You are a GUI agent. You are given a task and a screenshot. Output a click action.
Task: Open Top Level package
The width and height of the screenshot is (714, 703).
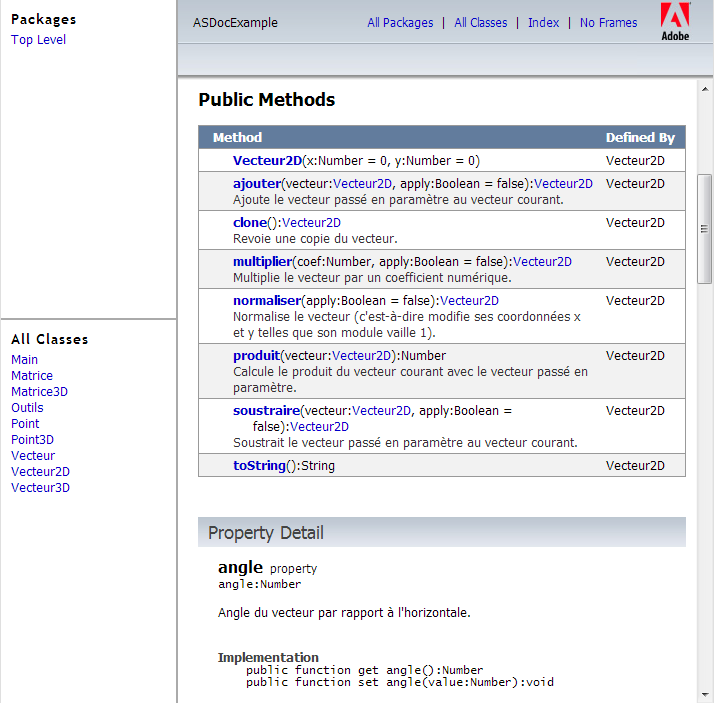(x=38, y=40)
